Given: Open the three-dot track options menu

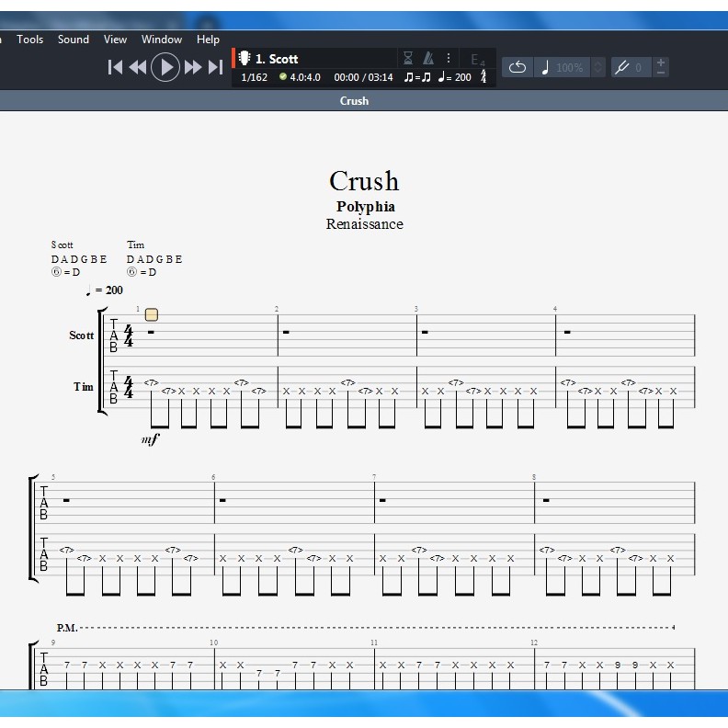Looking at the screenshot, I should (449, 58).
